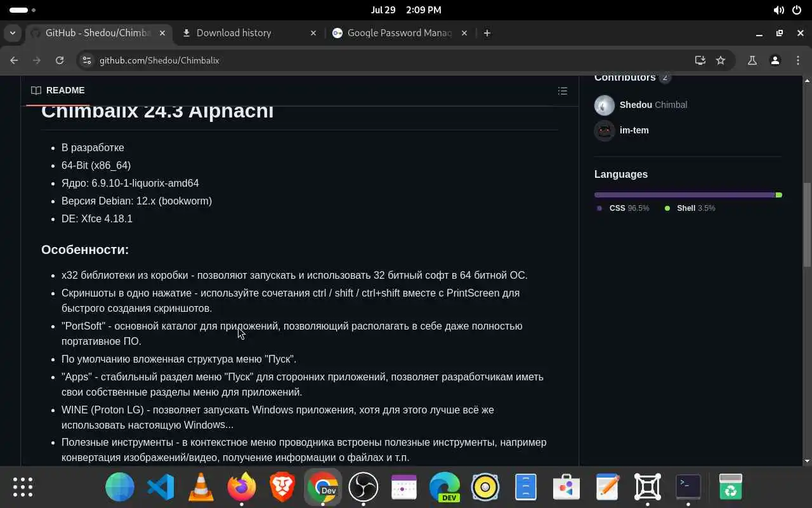
Task: Open Shedou contributor profile link
Action: coord(653,105)
